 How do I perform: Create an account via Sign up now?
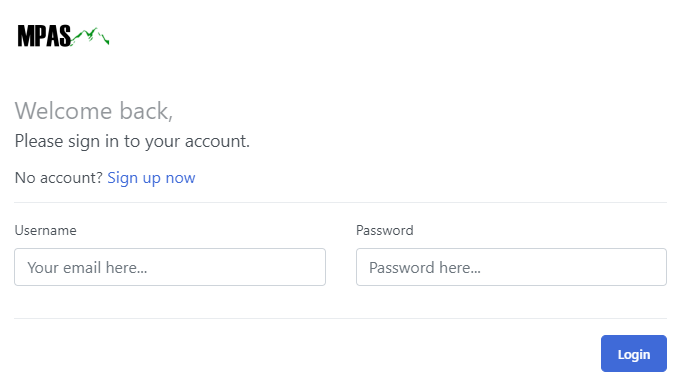tap(151, 178)
